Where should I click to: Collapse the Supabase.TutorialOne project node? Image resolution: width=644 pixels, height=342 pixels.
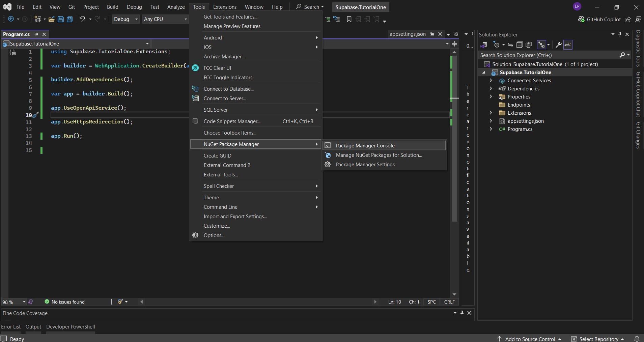coord(484,73)
